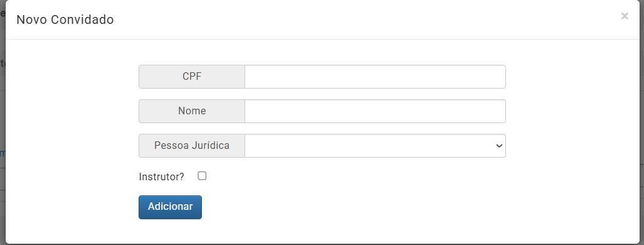Mark the guest as Instrutor

(202, 176)
